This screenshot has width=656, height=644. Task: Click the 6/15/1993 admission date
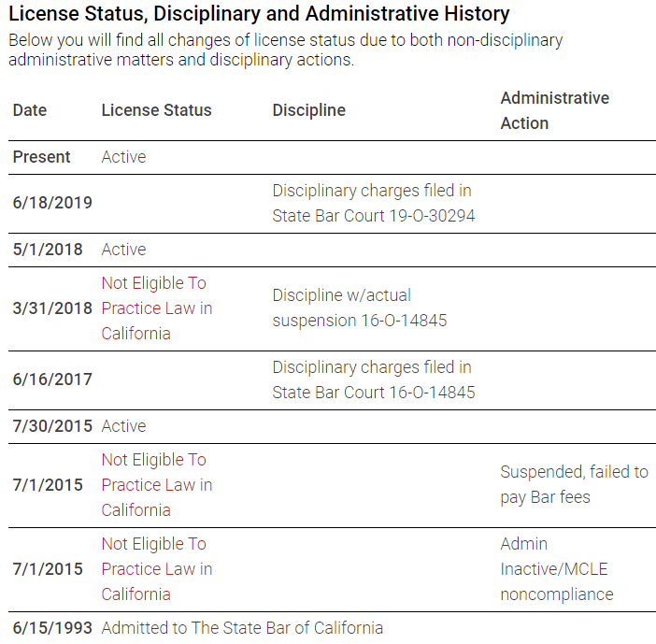(52, 628)
